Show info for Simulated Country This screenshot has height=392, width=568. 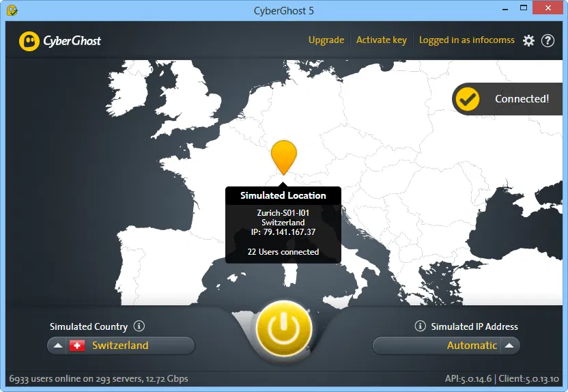point(139,326)
